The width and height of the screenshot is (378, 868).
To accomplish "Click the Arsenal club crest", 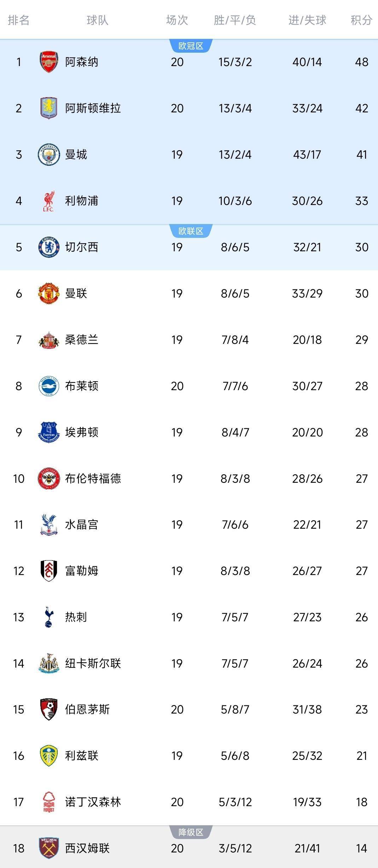I will coord(48,62).
